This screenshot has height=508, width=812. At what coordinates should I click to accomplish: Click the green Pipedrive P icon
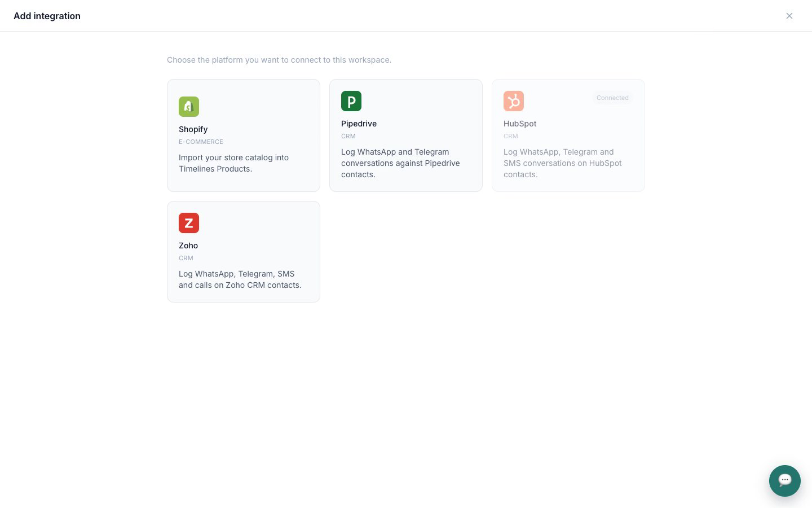click(351, 101)
